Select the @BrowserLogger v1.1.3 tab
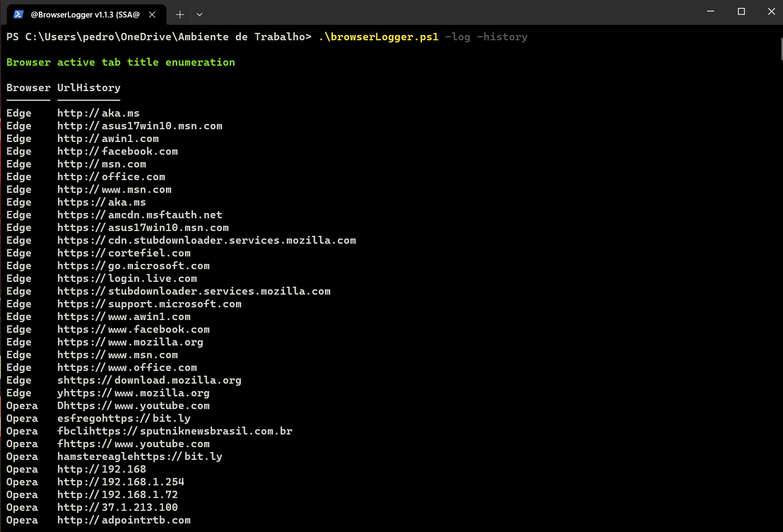The height and width of the screenshot is (532, 783). tap(86, 14)
